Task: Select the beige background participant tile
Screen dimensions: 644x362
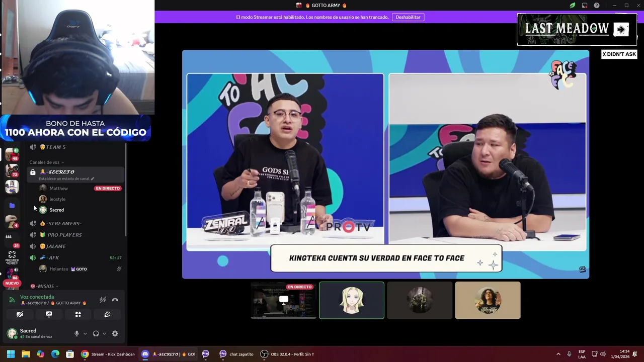Action: [488, 300]
